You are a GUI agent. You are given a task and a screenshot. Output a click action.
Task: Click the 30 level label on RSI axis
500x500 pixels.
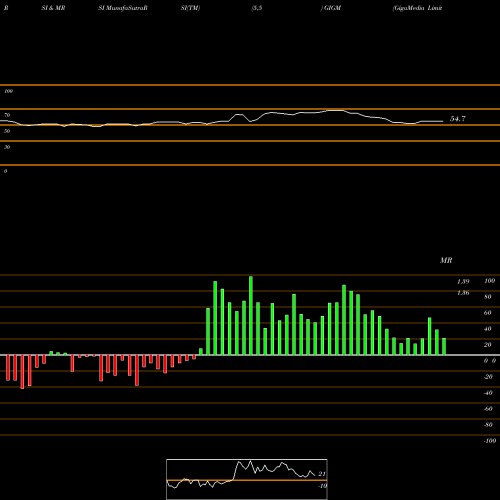[x=7, y=147]
